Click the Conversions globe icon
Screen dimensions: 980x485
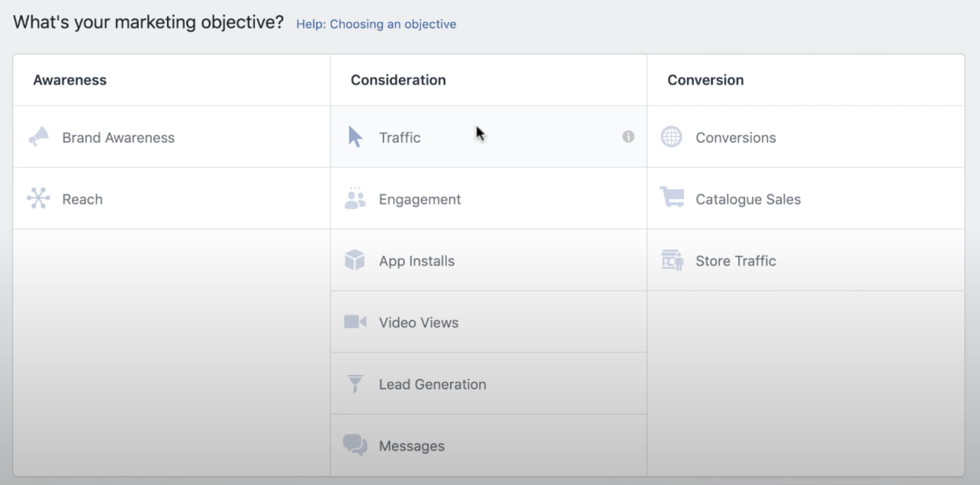(x=672, y=137)
